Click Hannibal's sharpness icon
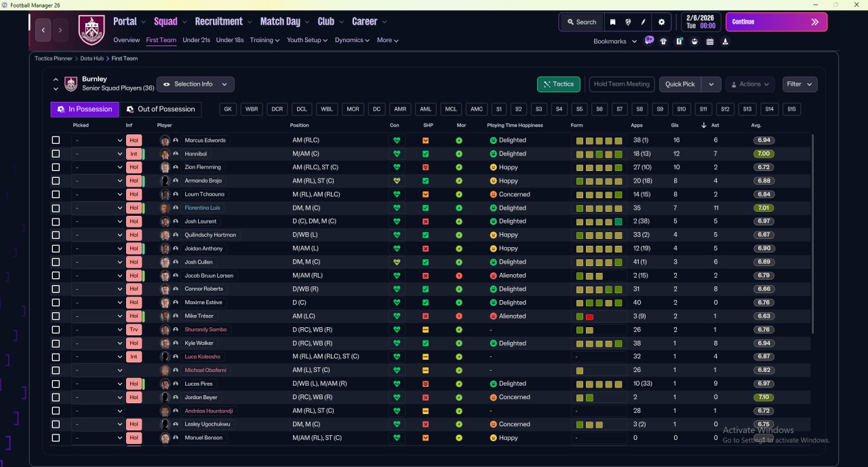This screenshot has height=467, width=868. coord(425,154)
